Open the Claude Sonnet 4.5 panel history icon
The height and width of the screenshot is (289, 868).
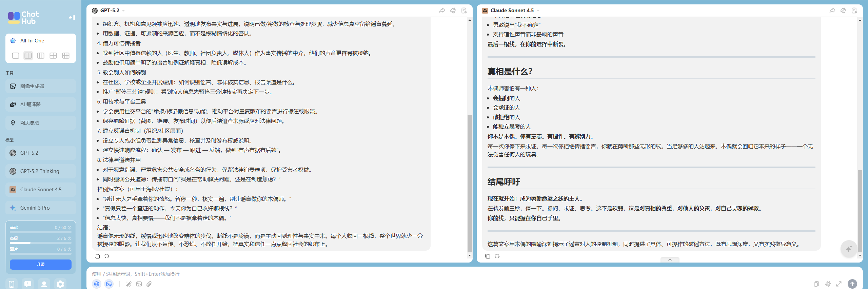(854, 11)
